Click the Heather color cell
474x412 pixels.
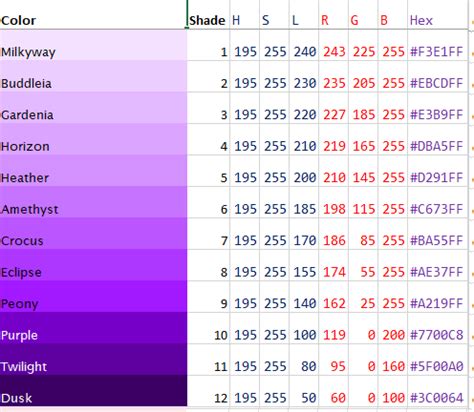tap(93, 170)
